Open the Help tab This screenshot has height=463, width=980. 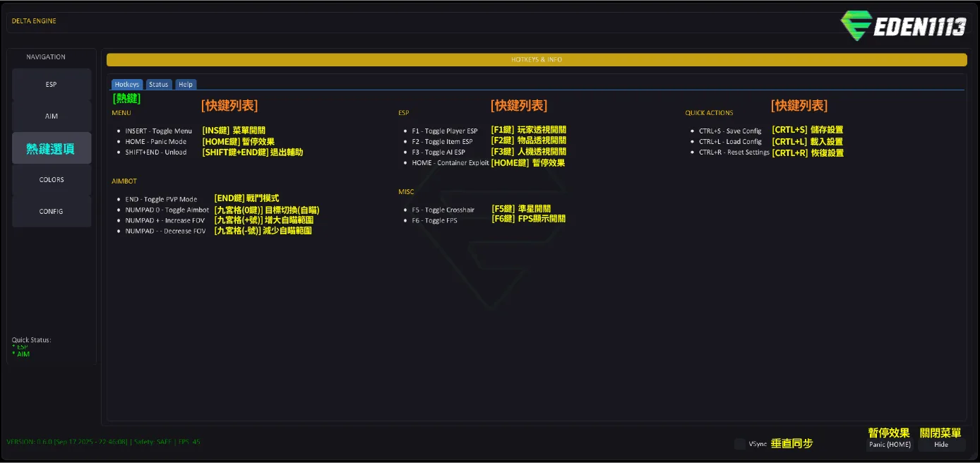pyautogui.click(x=186, y=85)
